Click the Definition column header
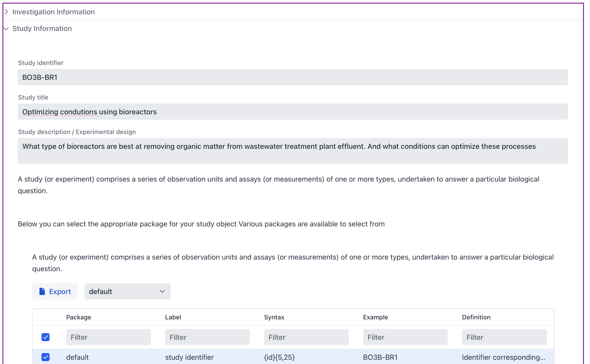This screenshot has width=590, height=364. (x=476, y=317)
